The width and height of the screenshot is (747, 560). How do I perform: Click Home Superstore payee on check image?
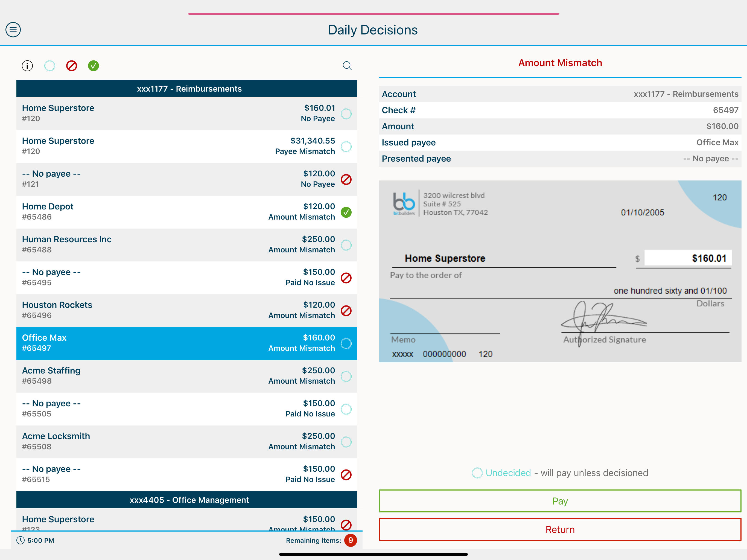tap(445, 258)
